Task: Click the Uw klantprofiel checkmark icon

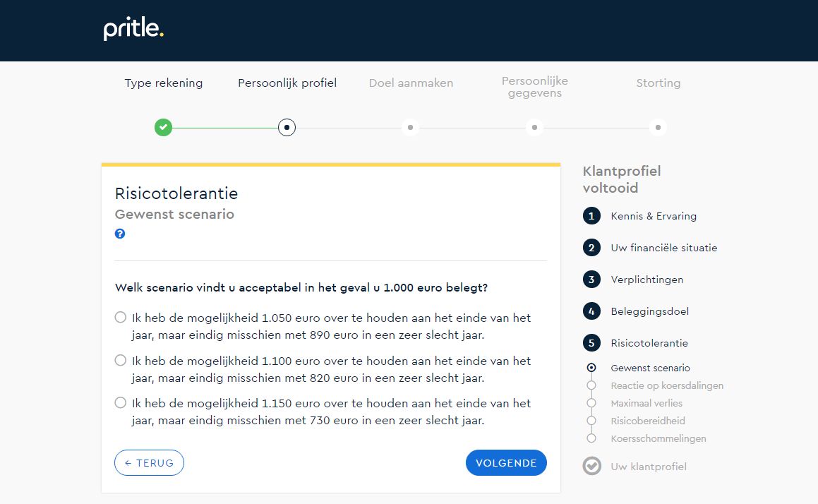Action: coord(591,467)
